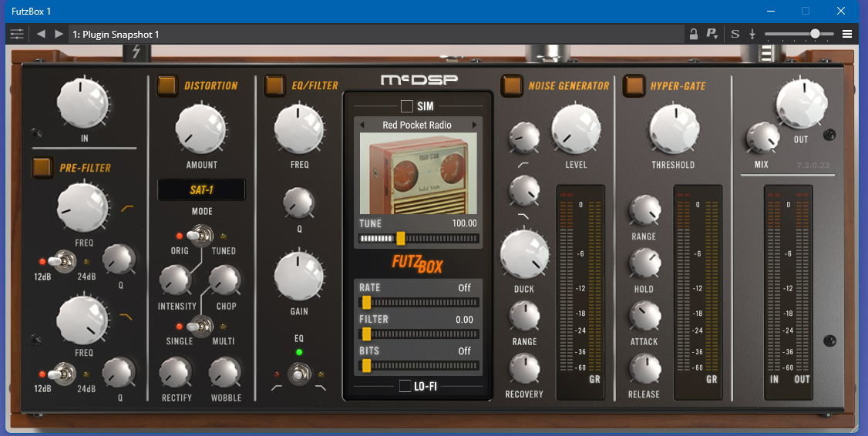The height and width of the screenshot is (436, 868).
Task: Click the TUNE value 100.00
Action: point(464,223)
